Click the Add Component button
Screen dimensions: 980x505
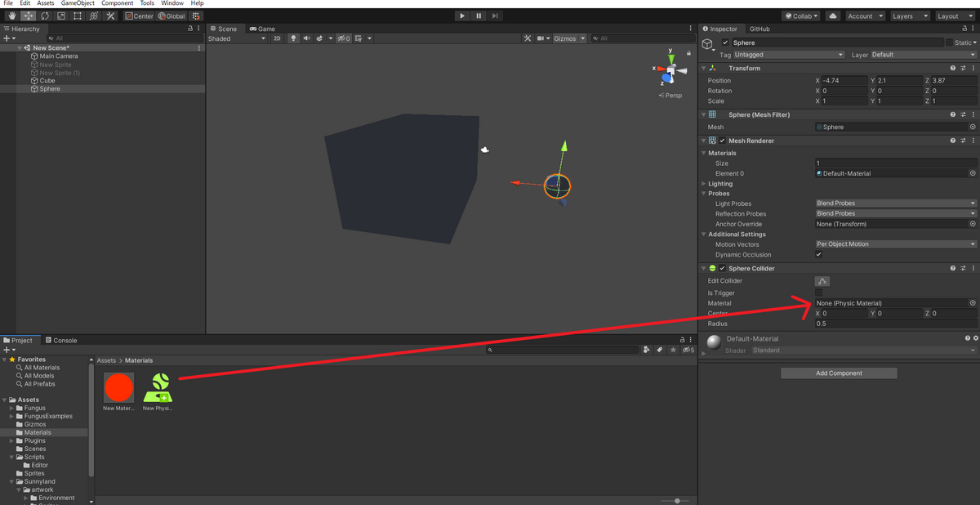point(839,373)
